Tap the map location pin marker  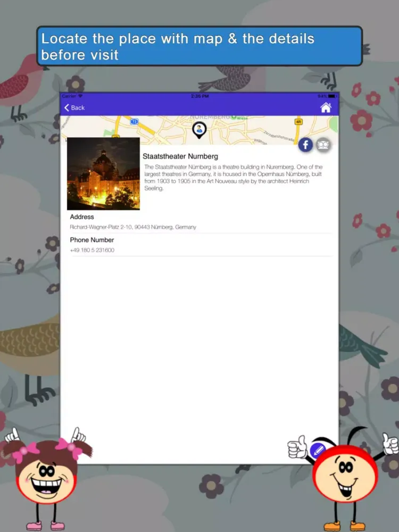coord(199,130)
